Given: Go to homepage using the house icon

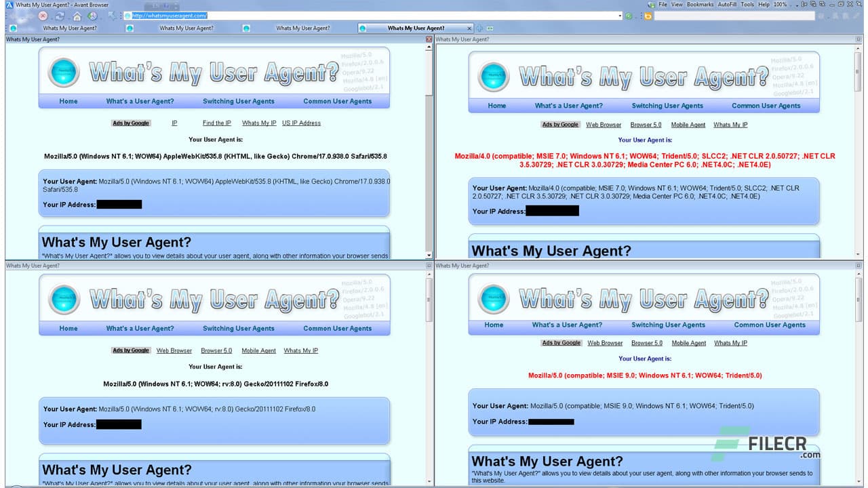Looking at the screenshot, I should 77,16.
